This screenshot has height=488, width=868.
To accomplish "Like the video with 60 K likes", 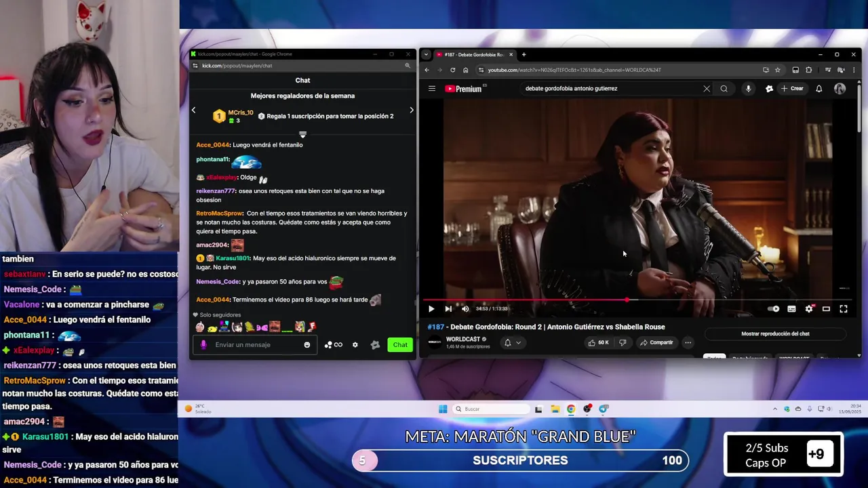I will click(598, 343).
